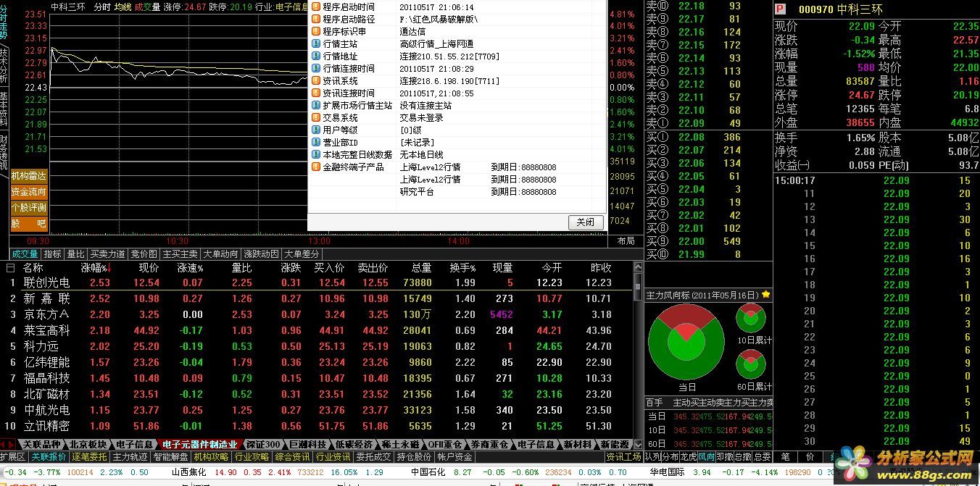Select the 亿纬锂能 row in stock list
This screenshot has width=980, height=486.
tap(317, 362)
